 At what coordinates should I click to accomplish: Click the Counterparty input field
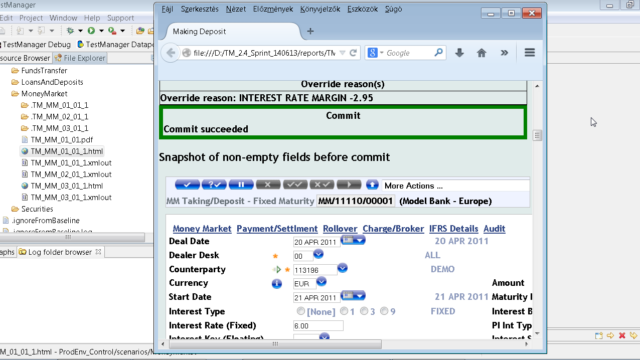coord(315,270)
